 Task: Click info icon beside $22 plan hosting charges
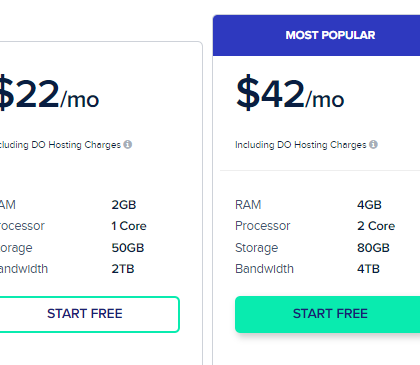click(x=128, y=144)
